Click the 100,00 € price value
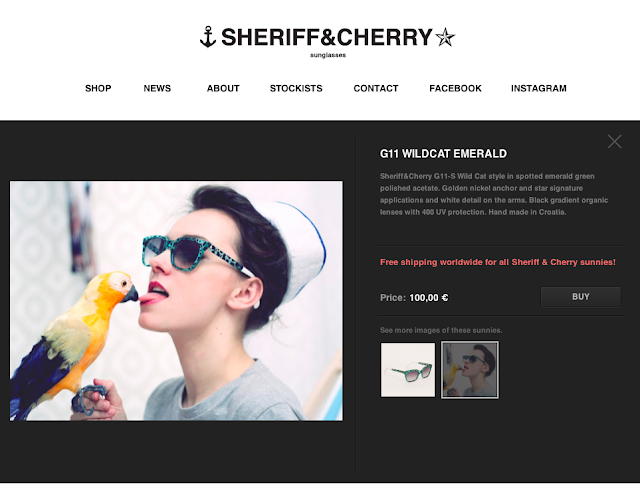640x500 pixels. click(x=429, y=298)
